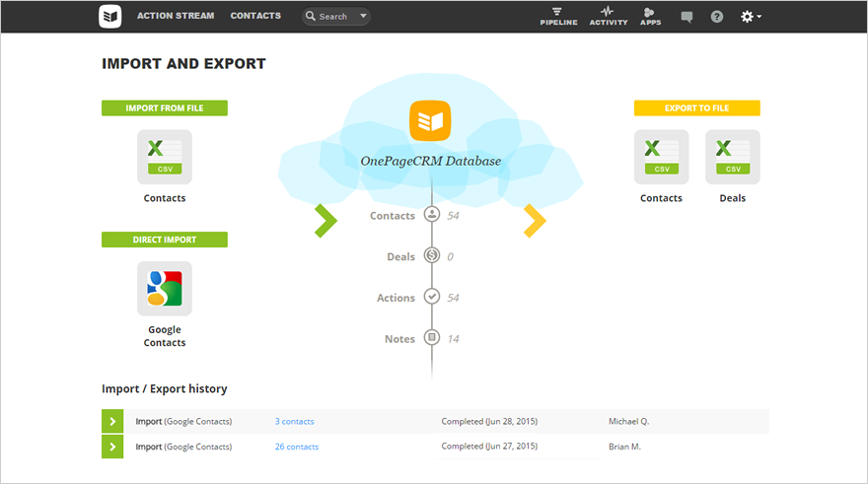
Task: Open the help question mark icon
Action: (717, 17)
